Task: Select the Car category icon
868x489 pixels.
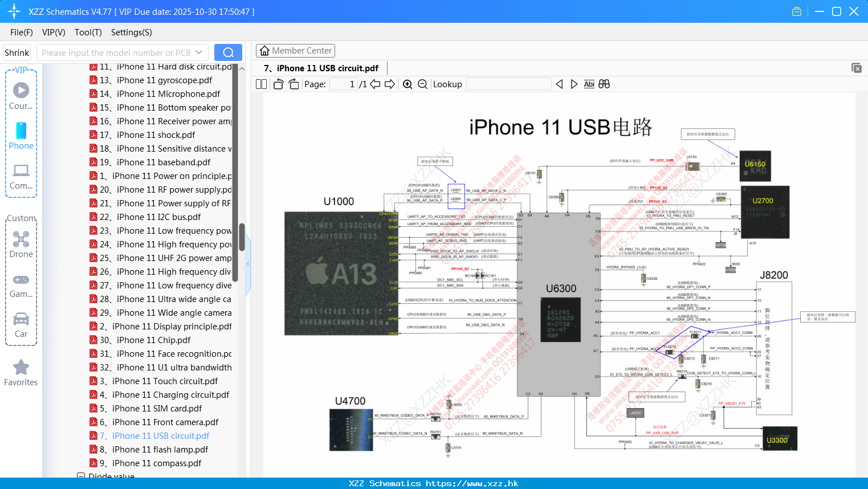Action: (x=21, y=325)
